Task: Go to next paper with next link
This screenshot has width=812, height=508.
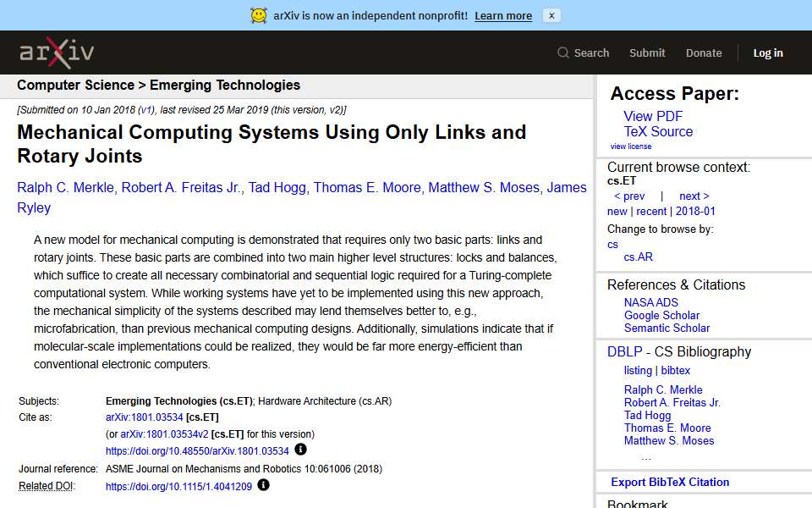Action: [694, 196]
